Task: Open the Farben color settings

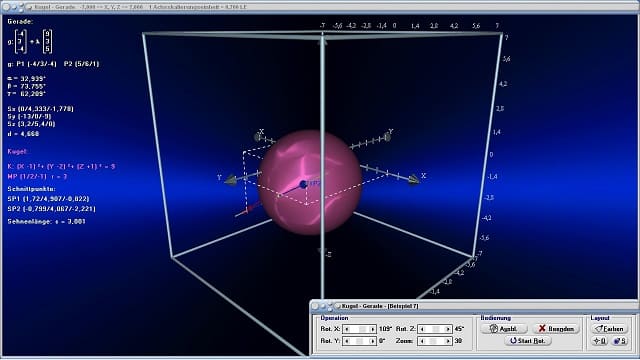Action: tap(609, 329)
